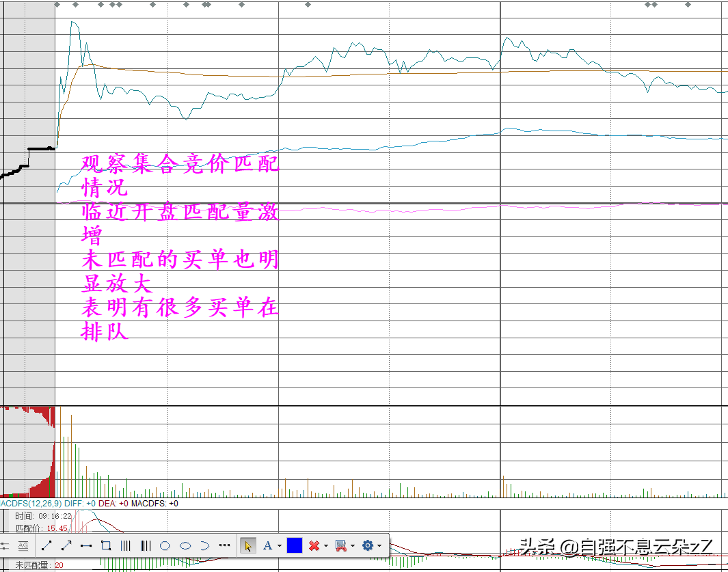Open the blue color swatch picker

[x=295, y=545]
